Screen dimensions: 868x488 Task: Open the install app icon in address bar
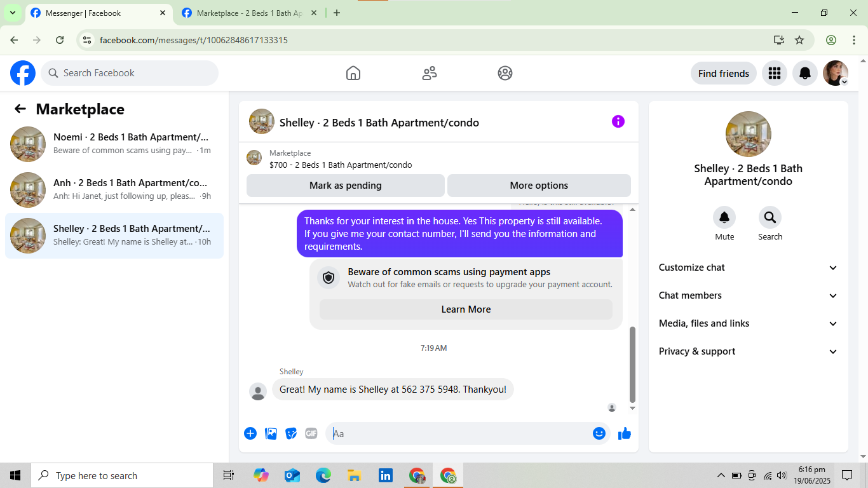tap(779, 40)
